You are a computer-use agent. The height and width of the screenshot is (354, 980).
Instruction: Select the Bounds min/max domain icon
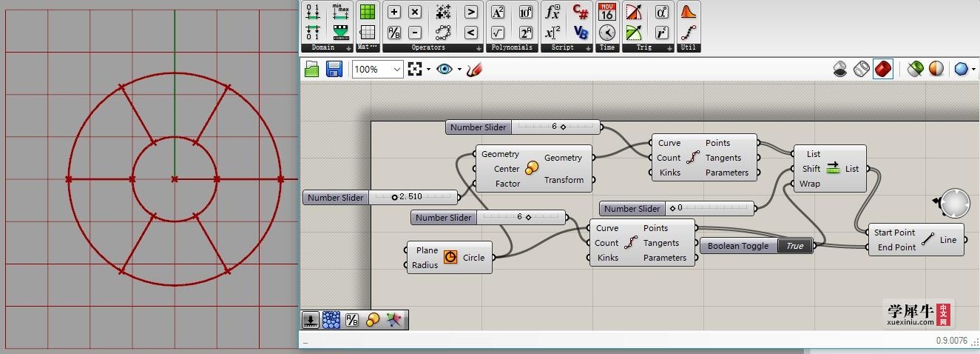[x=340, y=12]
